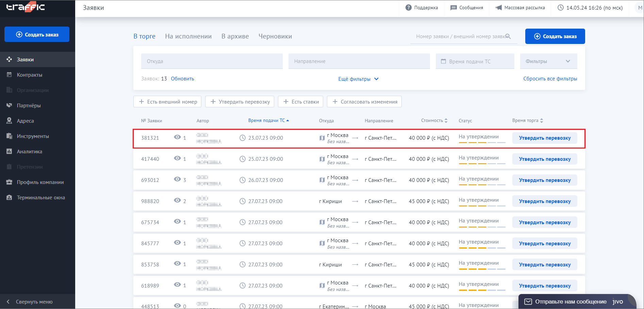Click map icon in row 381321
This screenshot has width=644, height=309.
coord(322,138)
